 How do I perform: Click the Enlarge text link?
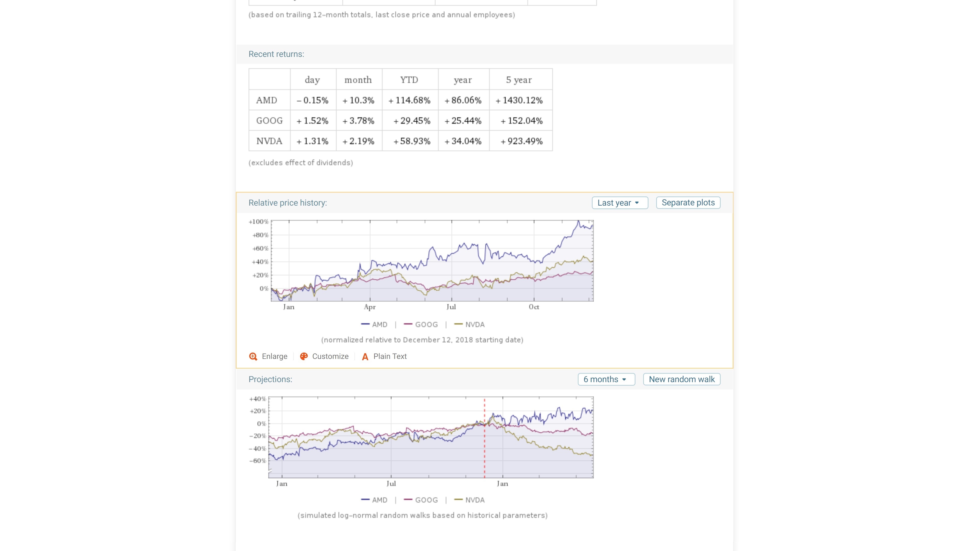[274, 356]
